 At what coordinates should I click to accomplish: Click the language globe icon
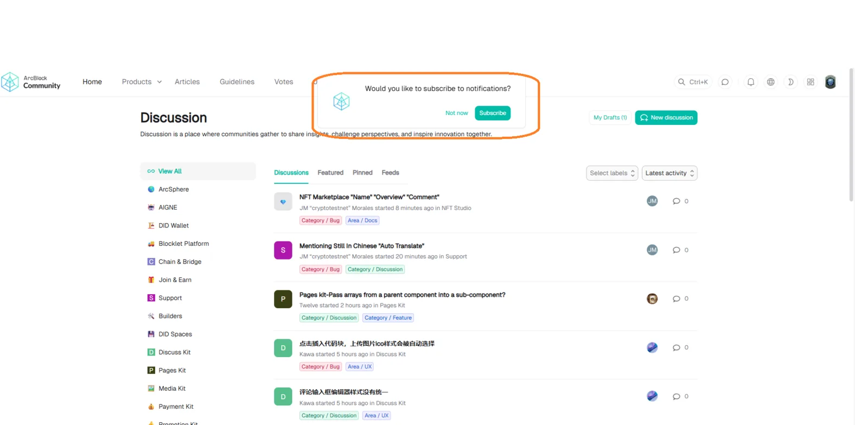coord(770,82)
